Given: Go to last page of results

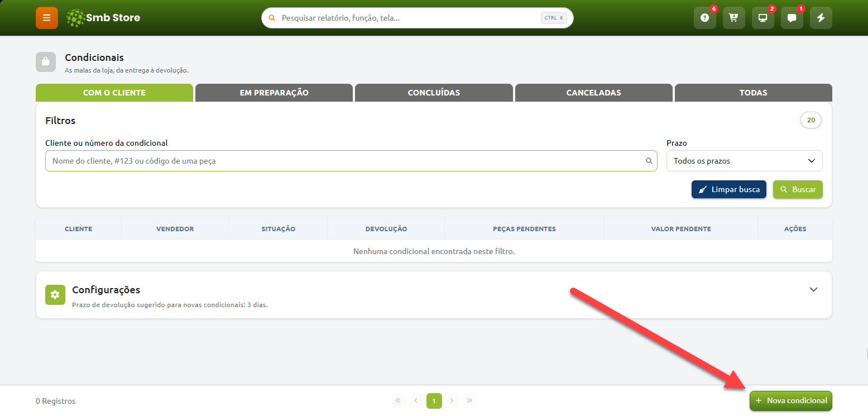Looking at the screenshot, I should click(x=470, y=400).
